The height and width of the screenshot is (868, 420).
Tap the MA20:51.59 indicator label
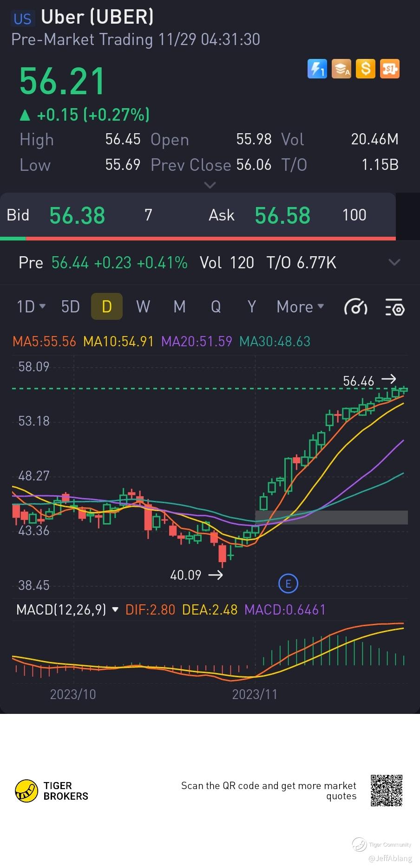coord(197,342)
